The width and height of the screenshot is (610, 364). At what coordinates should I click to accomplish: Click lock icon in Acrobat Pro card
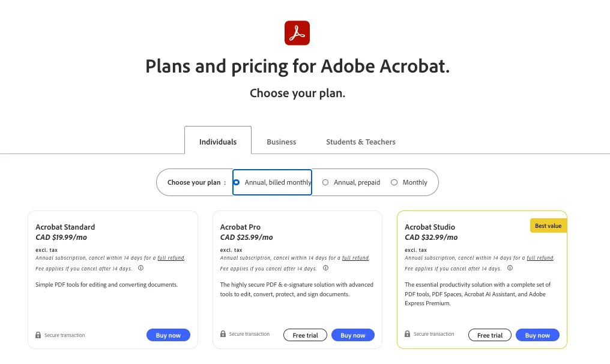[x=223, y=334]
